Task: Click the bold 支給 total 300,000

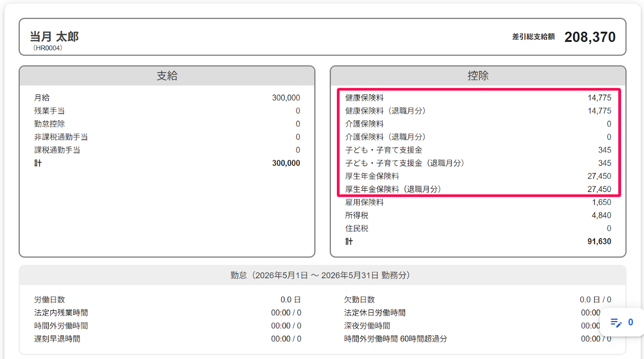Action: pyautogui.click(x=286, y=163)
